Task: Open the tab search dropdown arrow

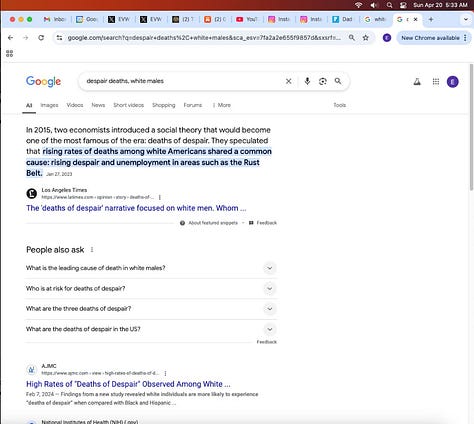Action: pos(466,19)
